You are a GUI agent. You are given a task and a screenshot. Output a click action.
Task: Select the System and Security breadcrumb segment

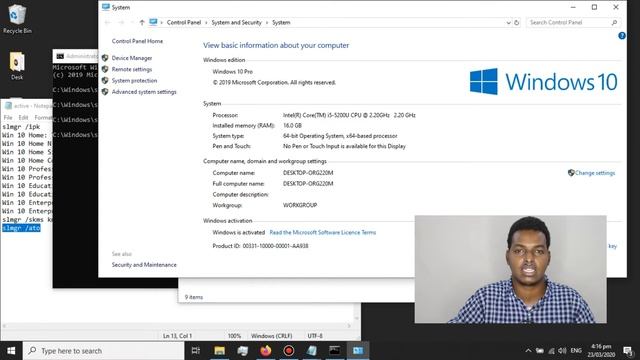236,22
